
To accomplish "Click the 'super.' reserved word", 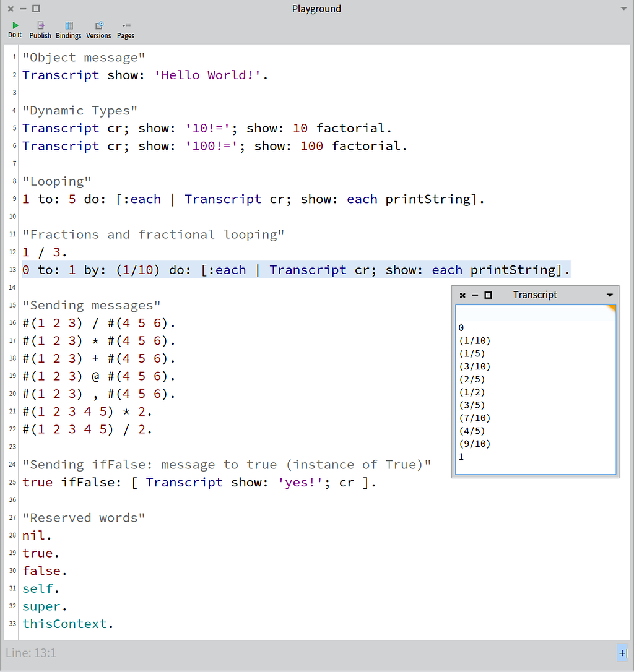I will point(45,606).
